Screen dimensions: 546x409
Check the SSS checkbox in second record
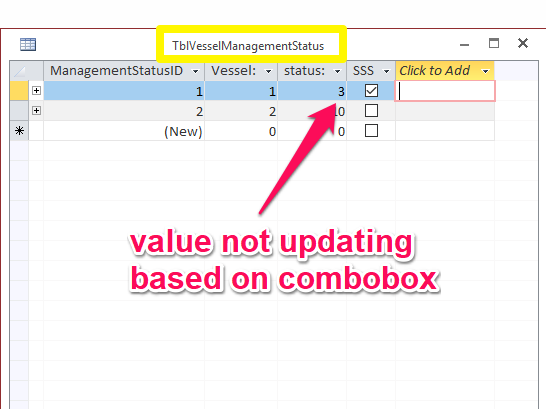(371, 111)
